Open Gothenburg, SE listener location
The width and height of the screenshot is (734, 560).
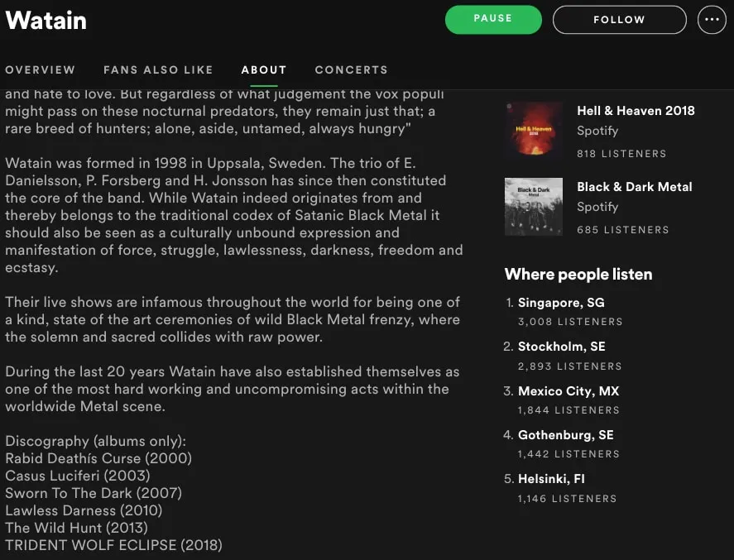[565, 435]
